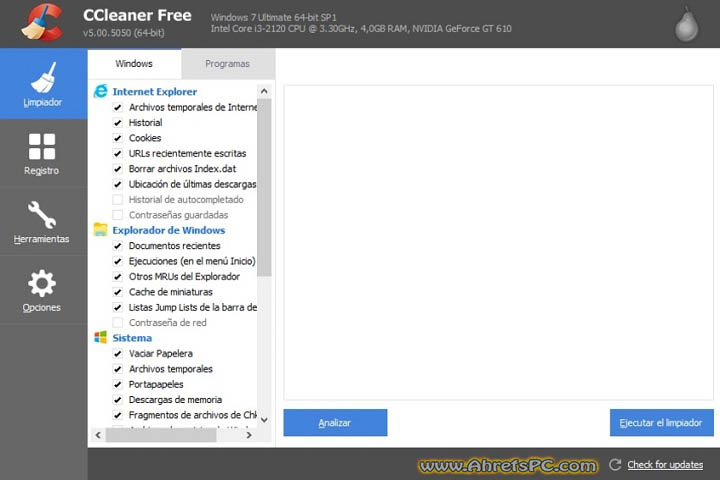Click scroll up arrow of list
Viewport: 720px width, 480px height.
coord(264,91)
